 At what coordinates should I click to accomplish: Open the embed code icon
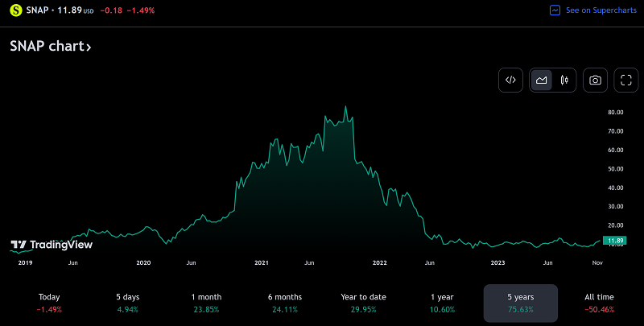pos(510,80)
